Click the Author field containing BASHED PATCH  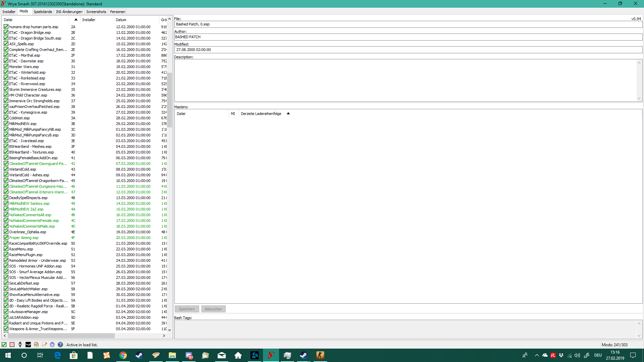click(x=408, y=37)
